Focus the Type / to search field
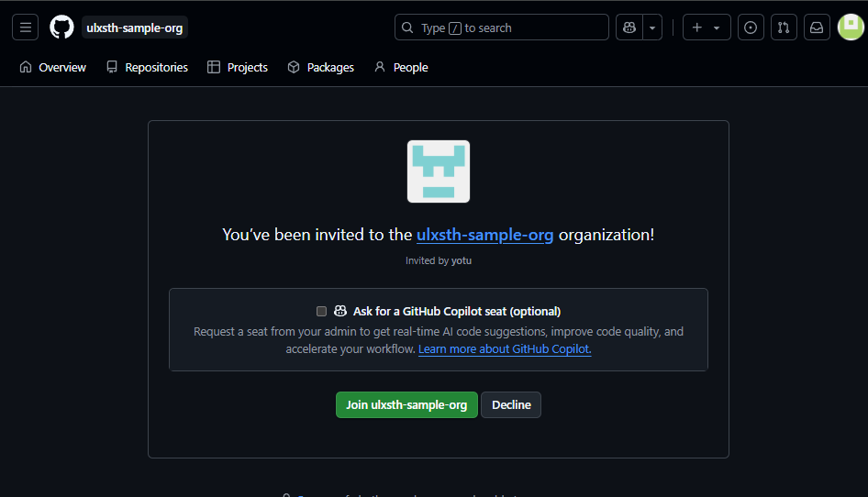Viewport: 868px width, 497px height. [502, 28]
